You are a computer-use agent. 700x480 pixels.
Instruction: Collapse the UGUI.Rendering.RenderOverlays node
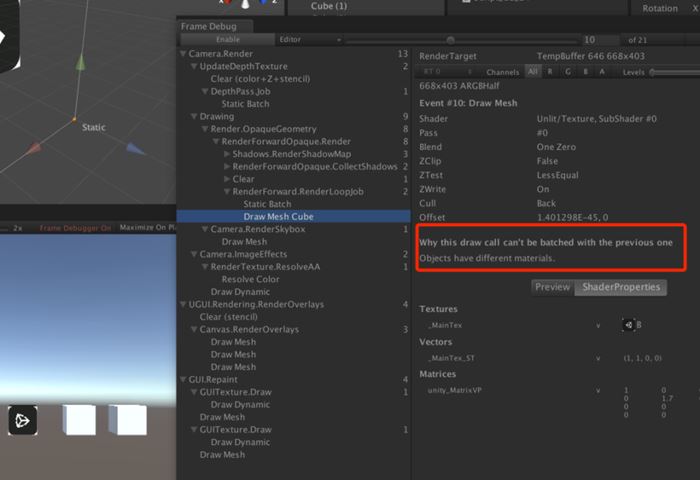pos(183,304)
